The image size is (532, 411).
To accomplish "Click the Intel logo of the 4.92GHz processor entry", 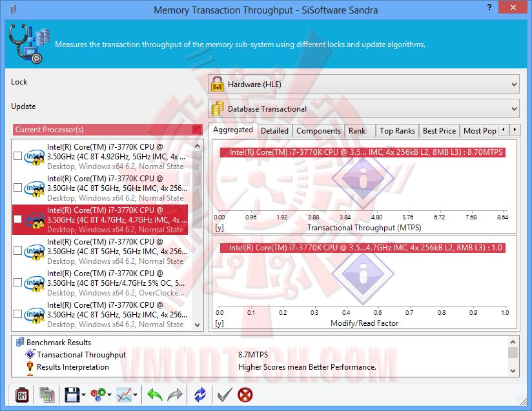I will pos(34,157).
